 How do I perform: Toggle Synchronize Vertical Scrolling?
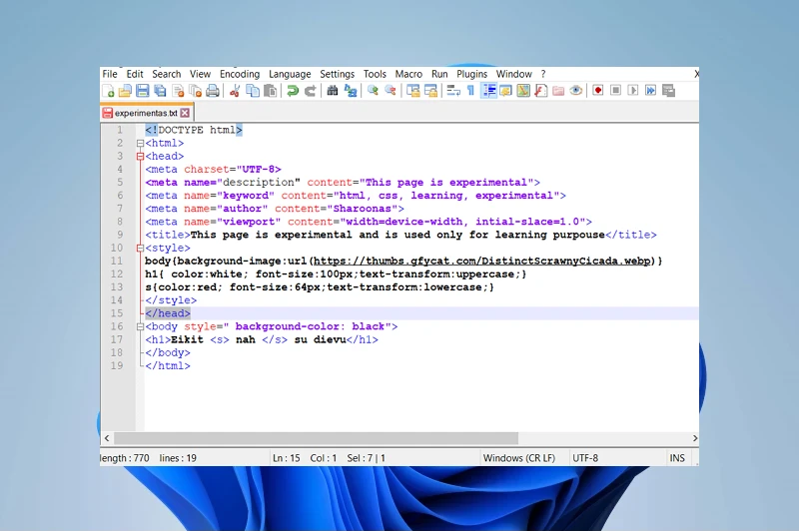pyautogui.click(x=412, y=91)
